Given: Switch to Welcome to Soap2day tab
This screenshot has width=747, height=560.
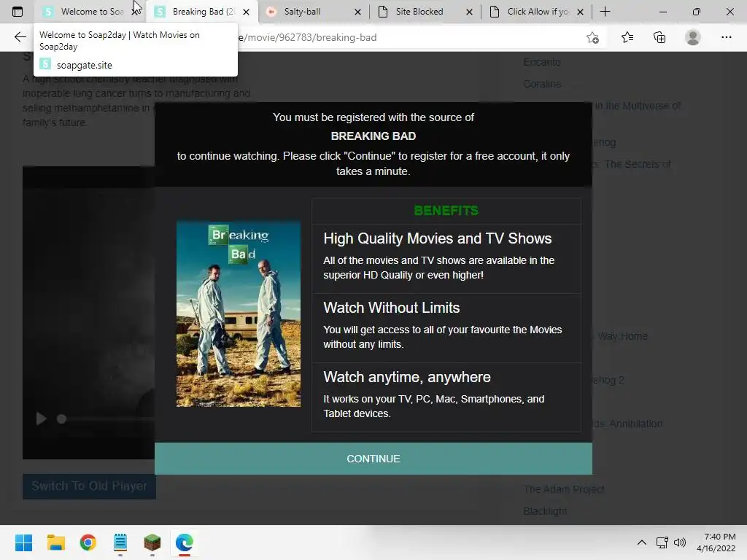Looking at the screenshot, I should tap(88, 12).
